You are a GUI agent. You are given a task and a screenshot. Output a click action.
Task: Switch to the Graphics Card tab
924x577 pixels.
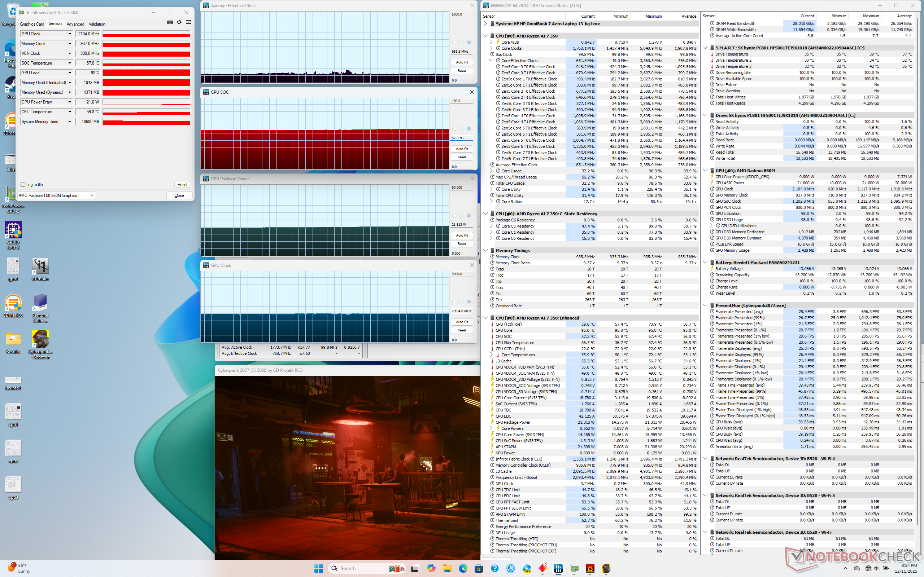32,24
